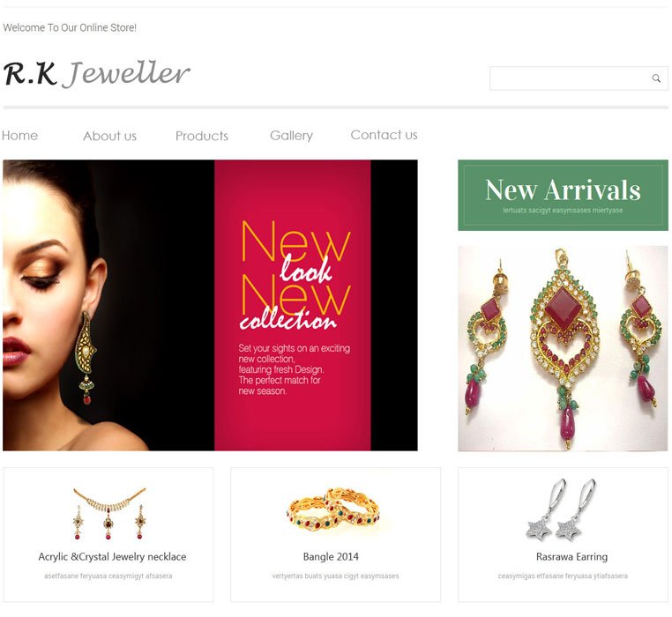
Task: Select the New Arrivals green banner
Action: [x=563, y=195]
